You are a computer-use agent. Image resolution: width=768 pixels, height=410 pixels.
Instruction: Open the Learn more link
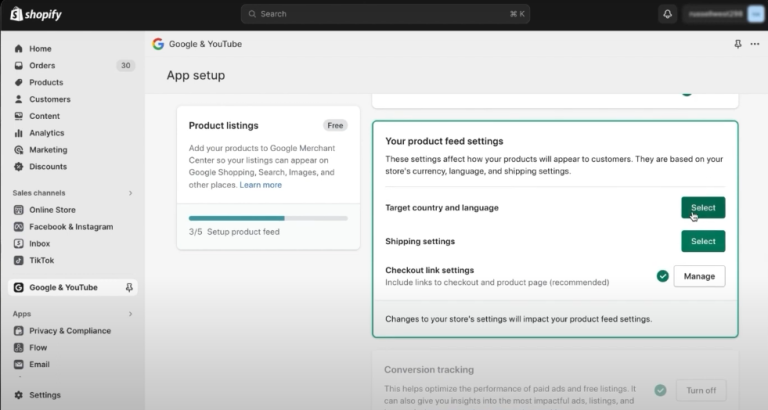tap(261, 185)
